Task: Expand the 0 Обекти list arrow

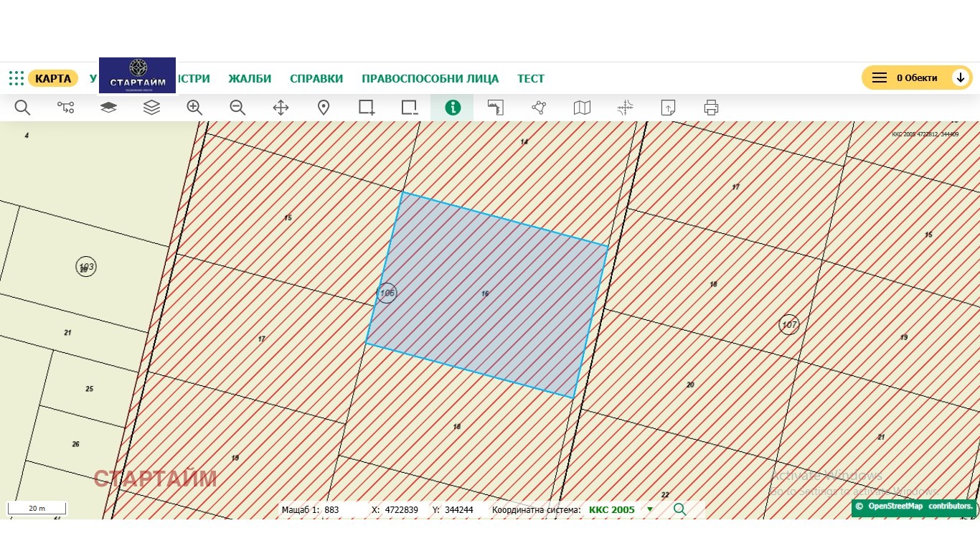Action: pos(961,77)
